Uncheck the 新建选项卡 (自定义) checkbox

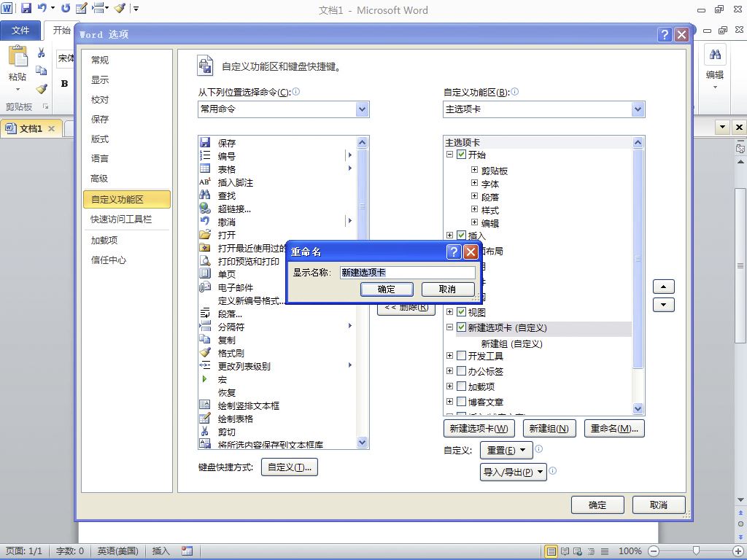[x=461, y=327]
